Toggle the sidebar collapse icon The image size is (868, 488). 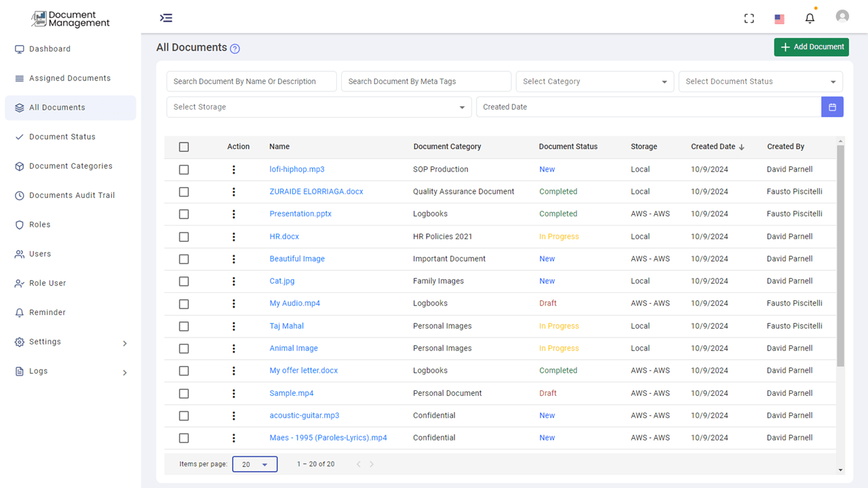tap(166, 18)
